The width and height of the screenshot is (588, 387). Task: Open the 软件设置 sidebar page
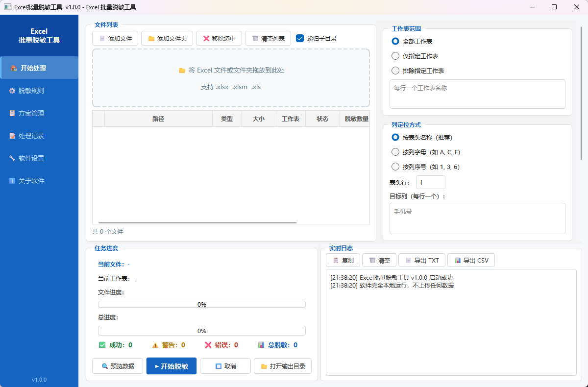tap(39, 158)
